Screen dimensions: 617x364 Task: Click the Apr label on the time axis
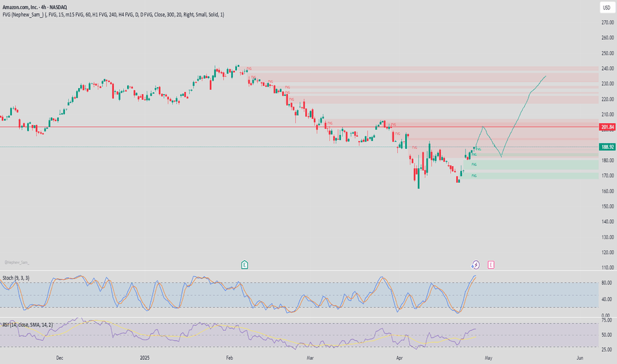399,357
